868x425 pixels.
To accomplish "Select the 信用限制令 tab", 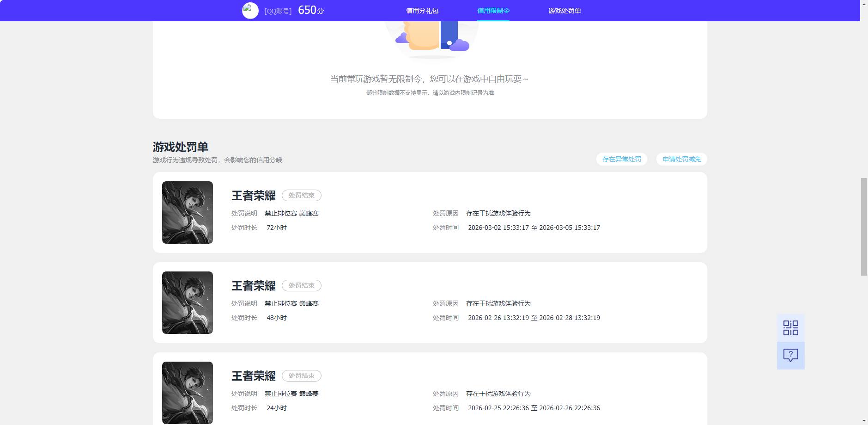I will pos(493,11).
